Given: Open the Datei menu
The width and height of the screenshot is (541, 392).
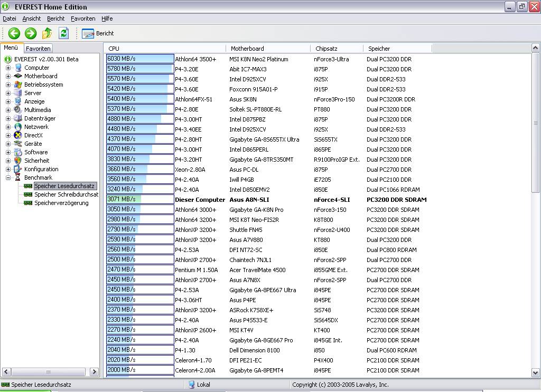Looking at the screenshot, I should [x=10, y=18].
